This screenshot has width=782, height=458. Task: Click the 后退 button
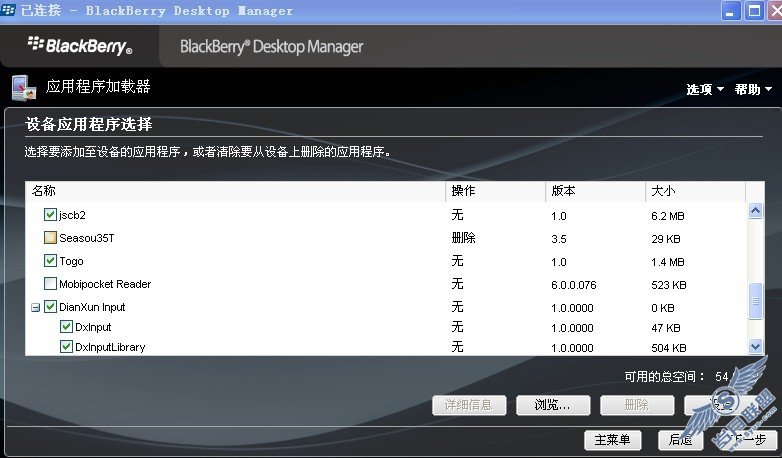tap(680, 440)
